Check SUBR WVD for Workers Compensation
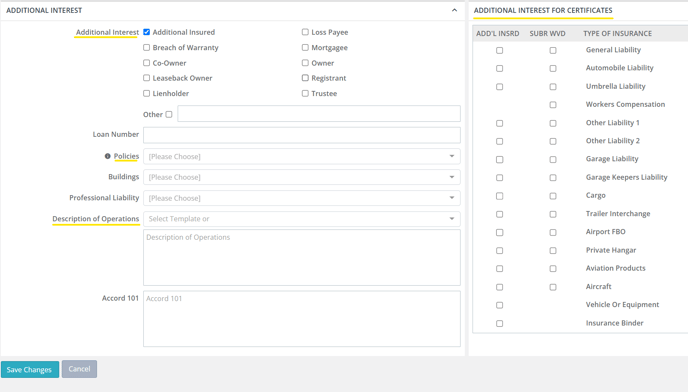688x392 pixels. pos(553,105)
